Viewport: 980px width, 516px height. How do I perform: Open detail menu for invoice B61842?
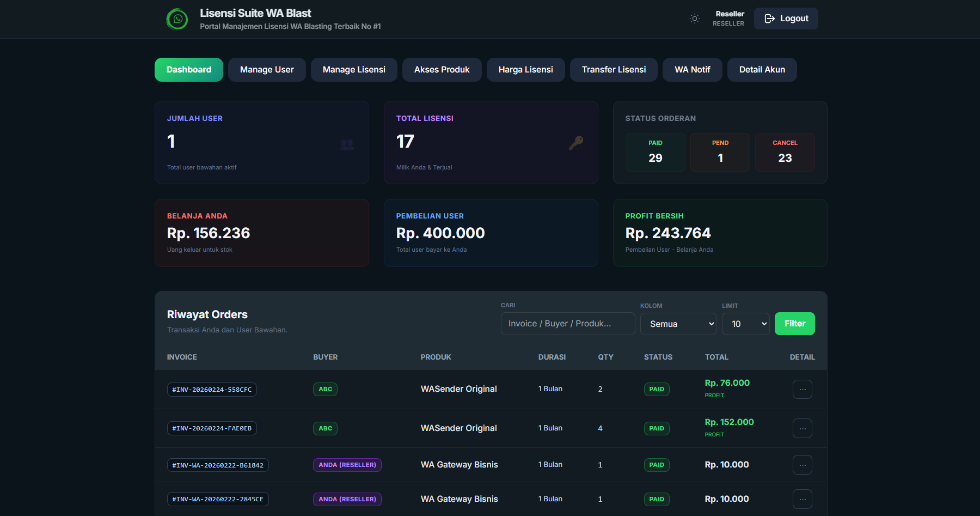[x=802, y=465]
